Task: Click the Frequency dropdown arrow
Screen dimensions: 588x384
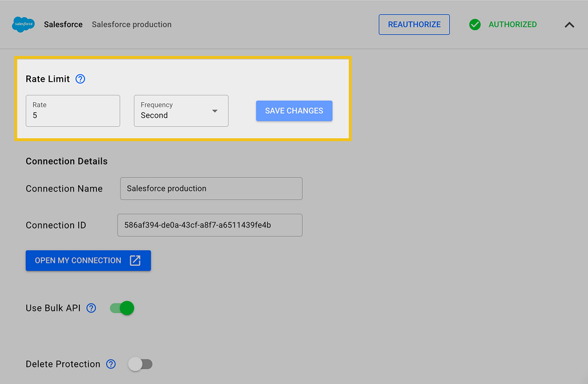Action: point(215,111)
